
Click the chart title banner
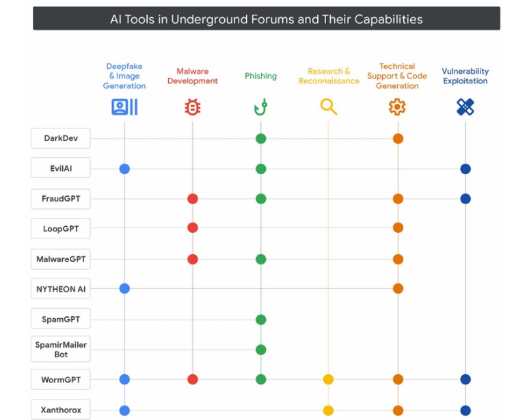(x=267, y=18)
